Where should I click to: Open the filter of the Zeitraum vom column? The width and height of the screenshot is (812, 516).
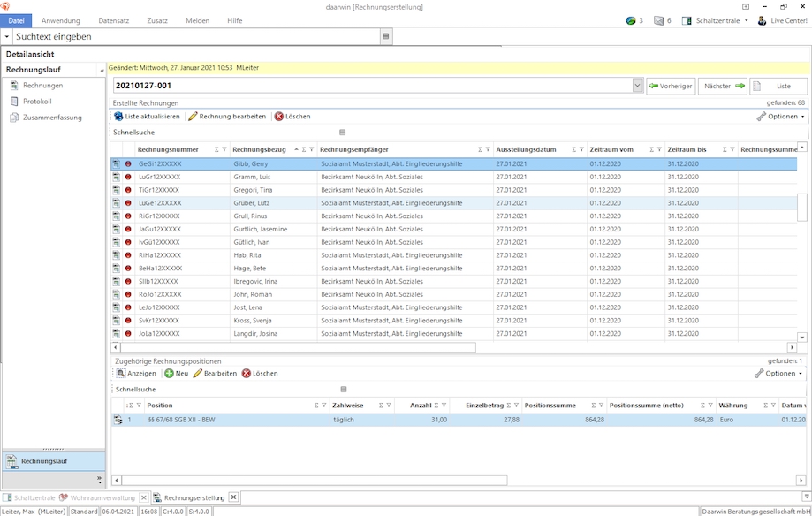pyautogui.click(x=659, y=149)
